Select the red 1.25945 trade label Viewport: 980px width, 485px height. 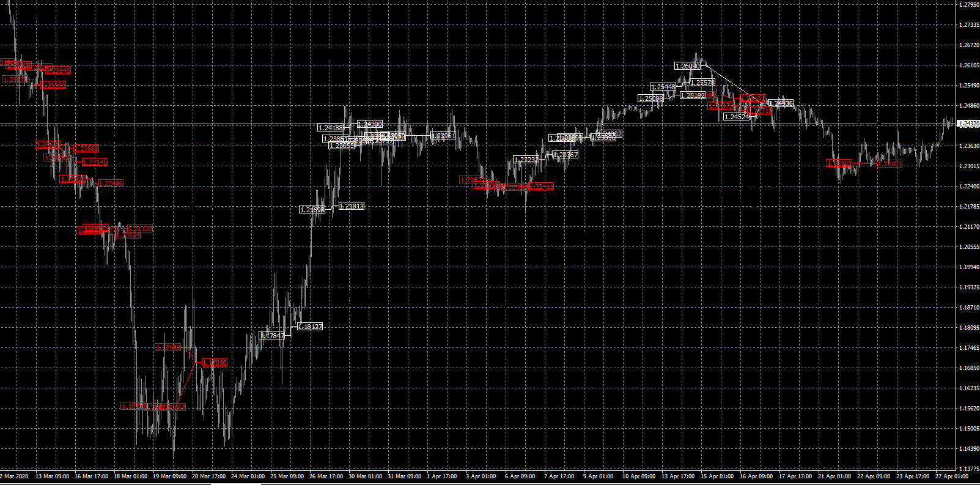(58, 70)
